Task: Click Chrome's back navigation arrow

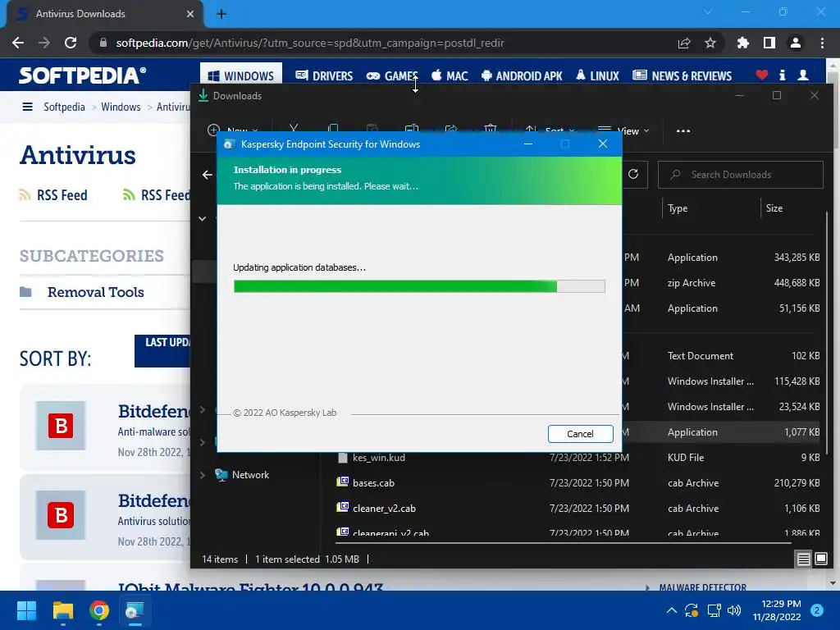Action: (18, 43)
